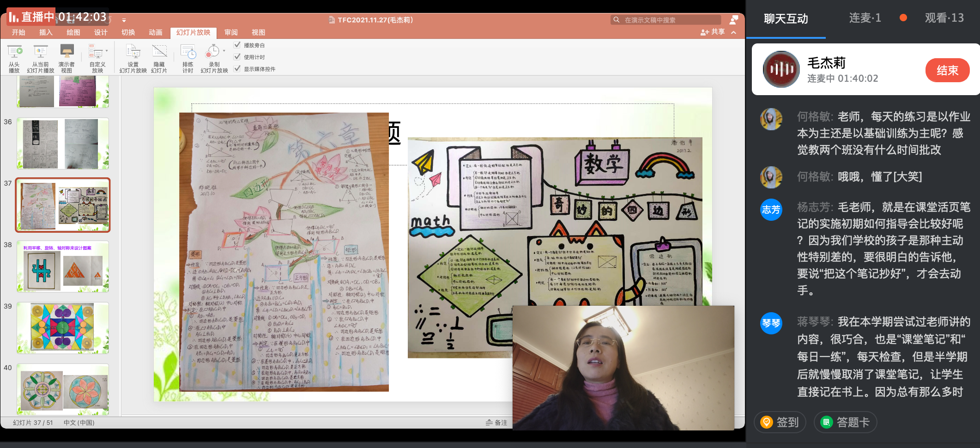Image resolution: width=980 pixels, height=448 pixels.
Task: Toggle the 使用计时 checkbox
Action: coord(237,57)
